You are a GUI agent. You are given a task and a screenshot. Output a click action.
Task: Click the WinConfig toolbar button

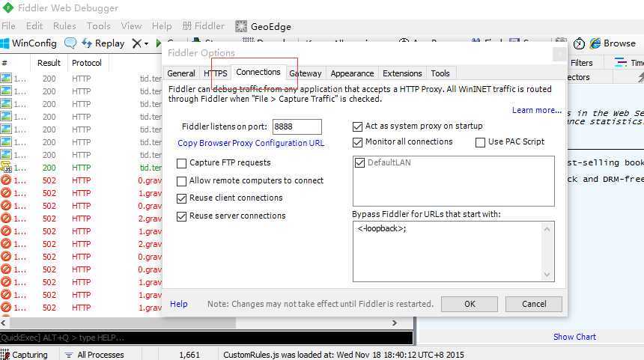(28, 43)
